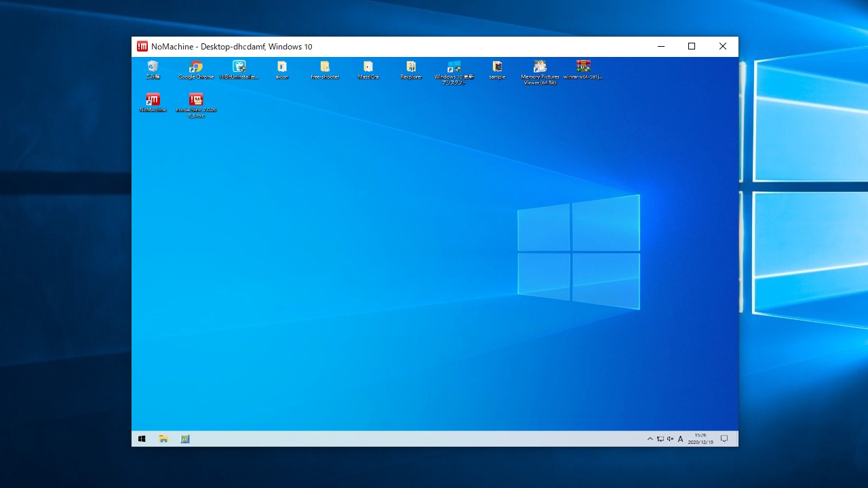Switch the IME input mode indicator A
Viewport: 868px width, 488px height.
[x=681, y=439]
